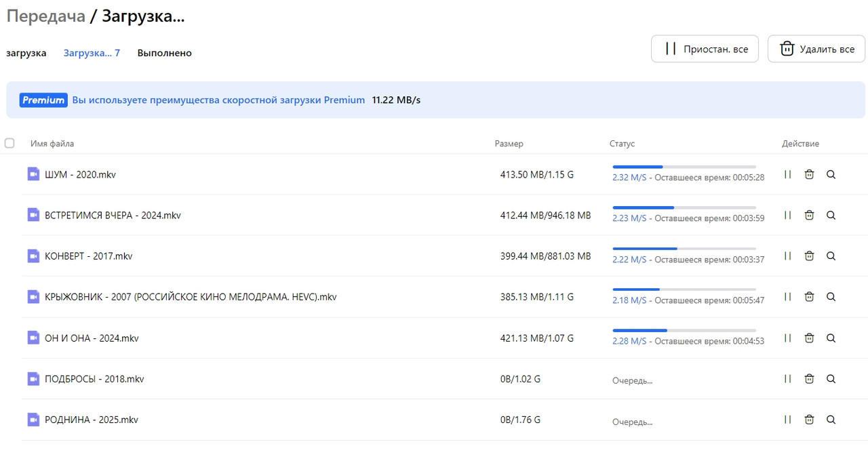
Task: Click magnifier icon in ОН И ОНА row
Action: 831,338
